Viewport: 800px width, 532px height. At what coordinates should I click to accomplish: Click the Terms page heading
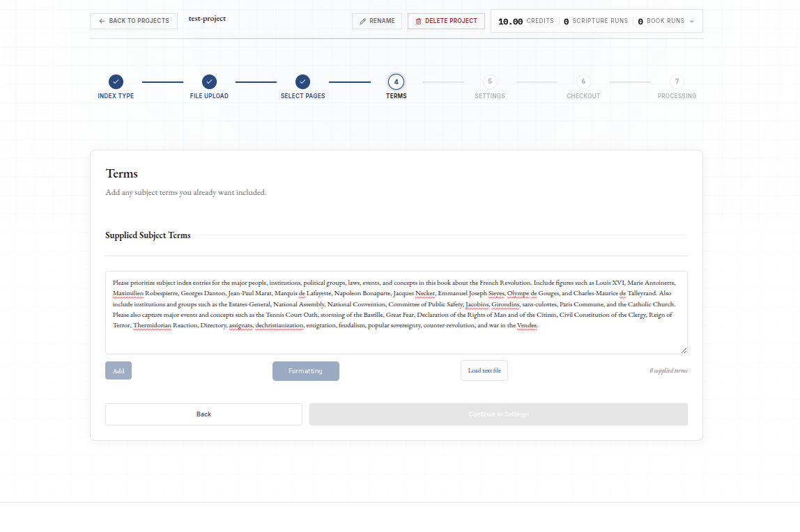coord(121,173)
